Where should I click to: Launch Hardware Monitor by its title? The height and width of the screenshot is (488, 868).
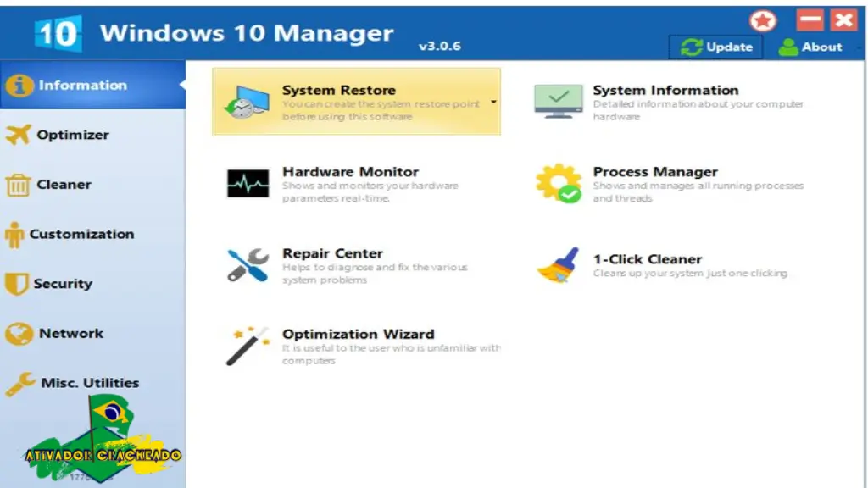(x=350, y=172)
